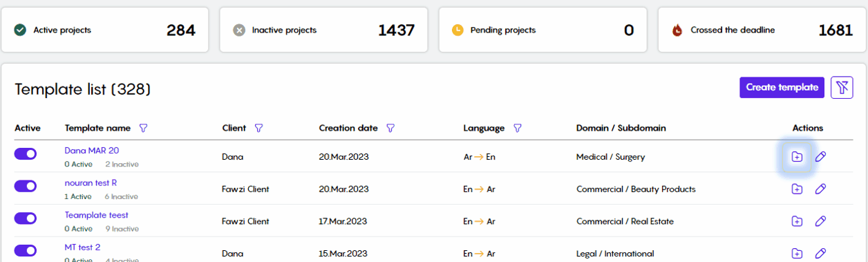Click edit pencil icon for nouran test R
868x262 pixels.
[x=820, y=189]
